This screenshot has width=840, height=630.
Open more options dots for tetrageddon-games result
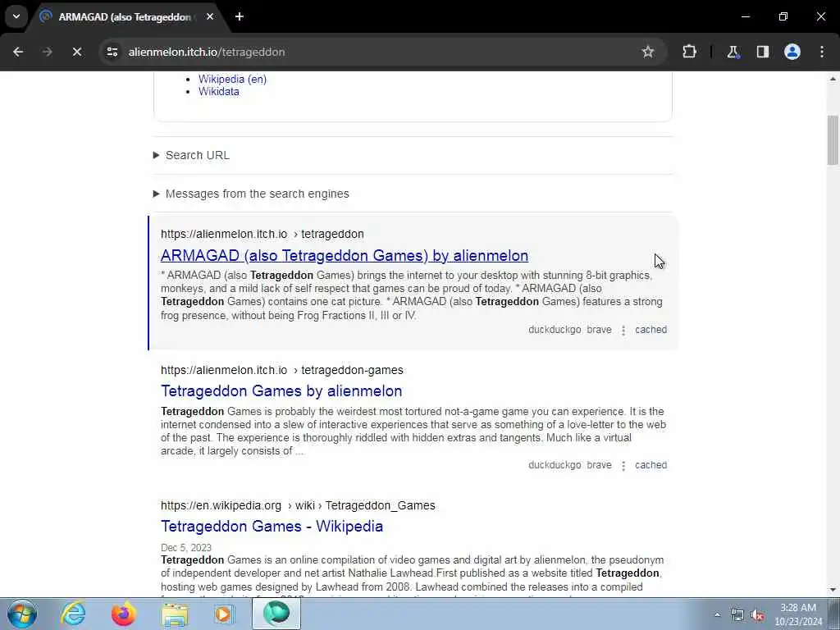pyautogui.click(x=623, y=466)
